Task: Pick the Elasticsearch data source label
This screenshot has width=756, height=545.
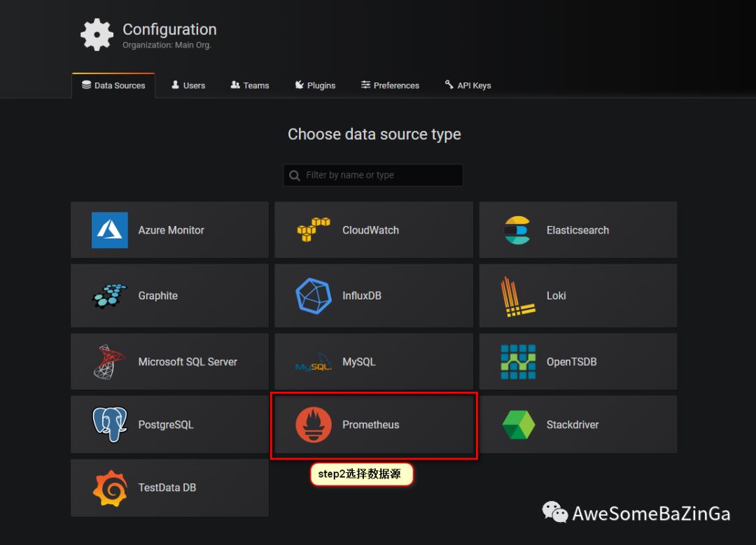Action: (577, 230)
